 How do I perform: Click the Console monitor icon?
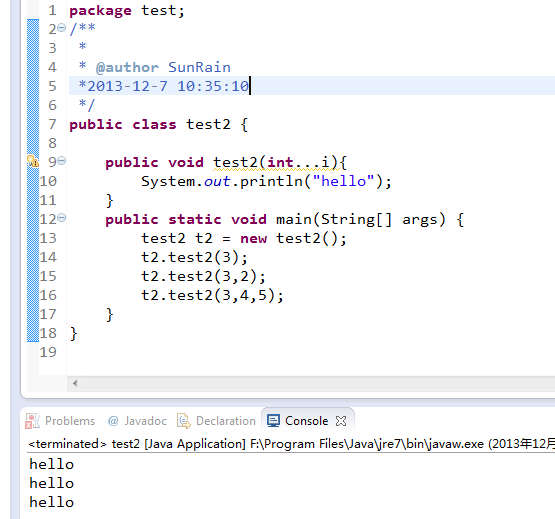(274, 421)
